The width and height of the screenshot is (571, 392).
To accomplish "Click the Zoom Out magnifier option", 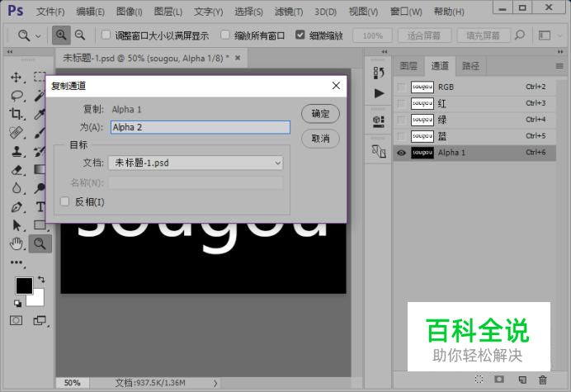I will tap(80, 35).
